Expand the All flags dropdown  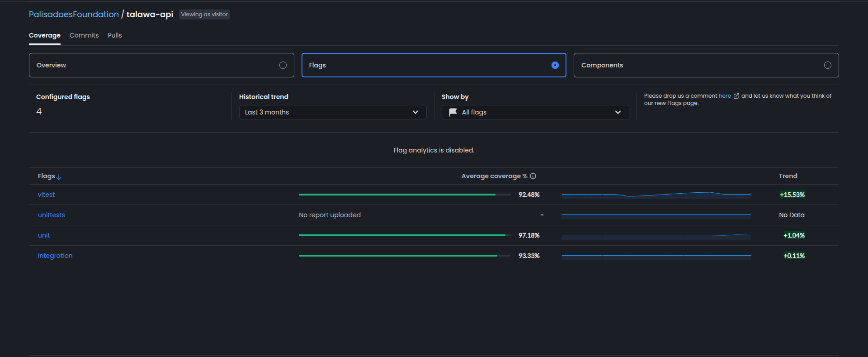point(535,112)
